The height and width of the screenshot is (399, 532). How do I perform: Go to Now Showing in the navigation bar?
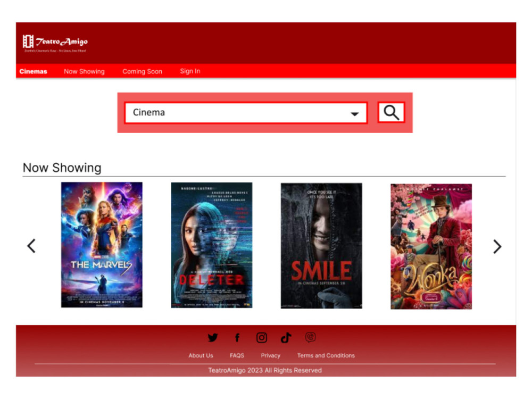(x=84, y=72)
